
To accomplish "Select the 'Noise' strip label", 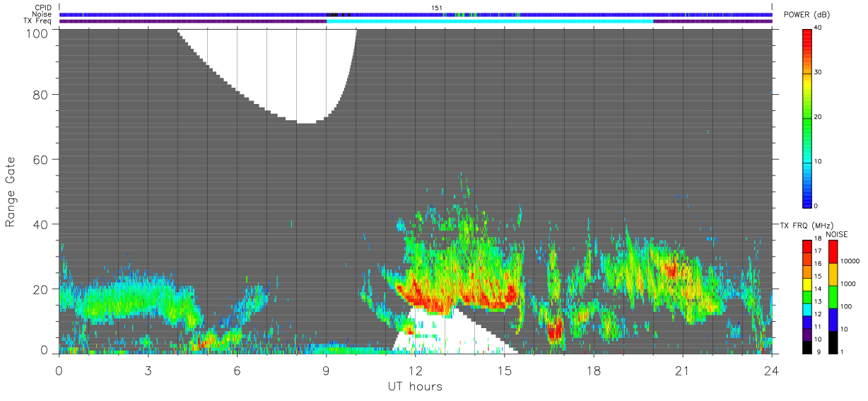I will [x=42, y=14].
